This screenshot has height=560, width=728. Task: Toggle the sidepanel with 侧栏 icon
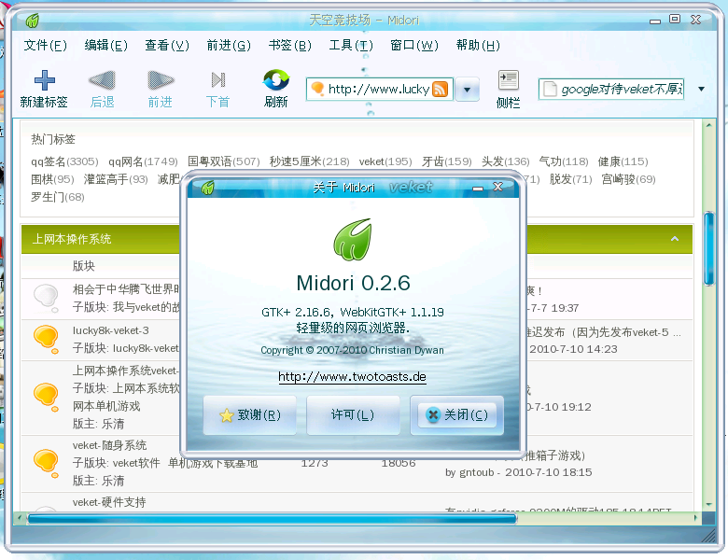508,80
